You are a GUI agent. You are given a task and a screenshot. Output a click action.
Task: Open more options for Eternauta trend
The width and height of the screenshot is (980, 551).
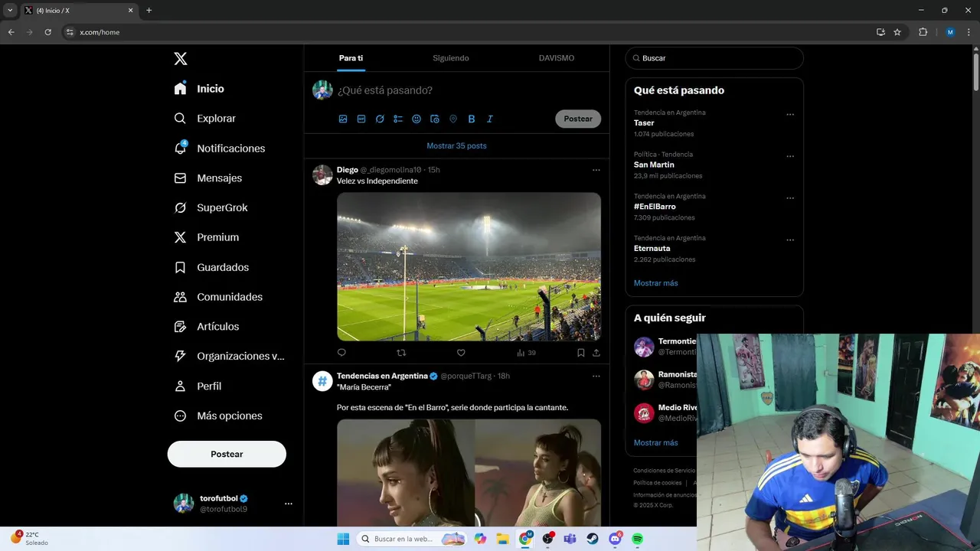click(x=790, y=240)
